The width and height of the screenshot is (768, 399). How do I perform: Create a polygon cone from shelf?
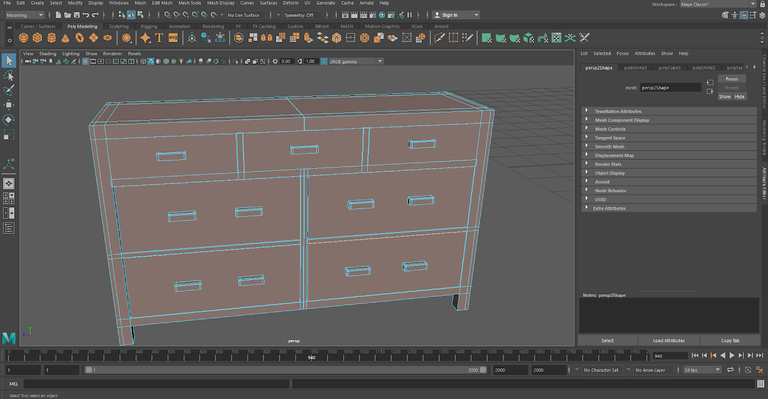[x=65, y=38]
